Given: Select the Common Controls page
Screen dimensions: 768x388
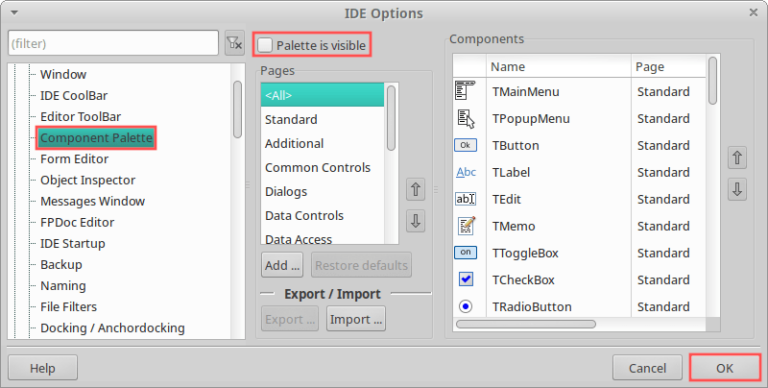Looking at the screenshot, I should point(322,167).
